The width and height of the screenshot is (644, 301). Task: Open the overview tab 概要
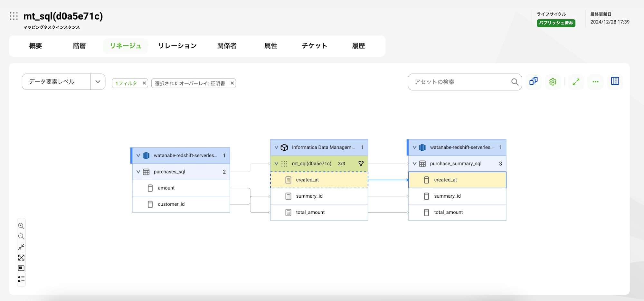pyautogui.click(x=35, y=46)
